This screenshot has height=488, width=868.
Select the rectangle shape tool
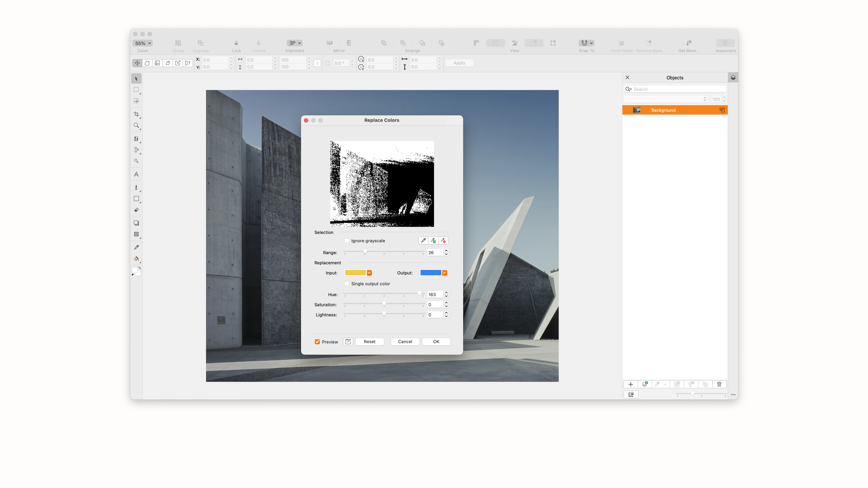[136, 199]
